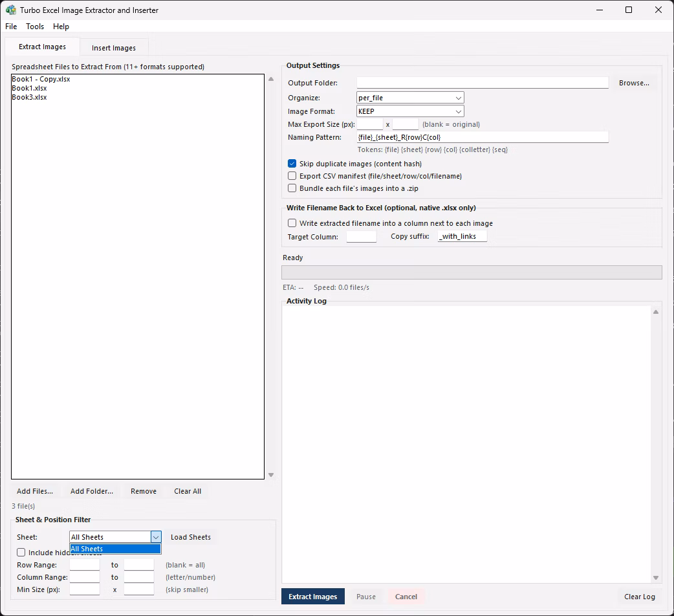
Task: Enable Write extracted filename into a column
Action: pos(292,223)
